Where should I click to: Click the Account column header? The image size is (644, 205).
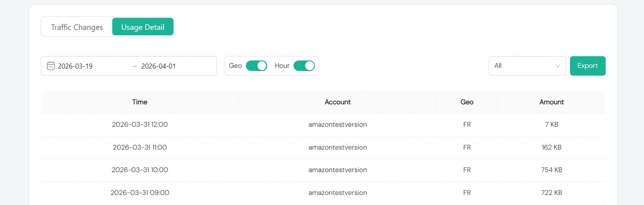[338, 102]
